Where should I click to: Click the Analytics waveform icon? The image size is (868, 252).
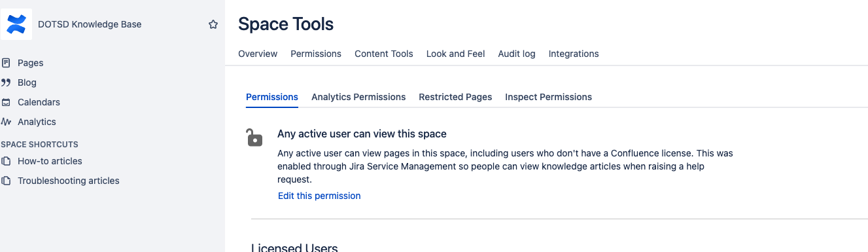pos(6,122)
